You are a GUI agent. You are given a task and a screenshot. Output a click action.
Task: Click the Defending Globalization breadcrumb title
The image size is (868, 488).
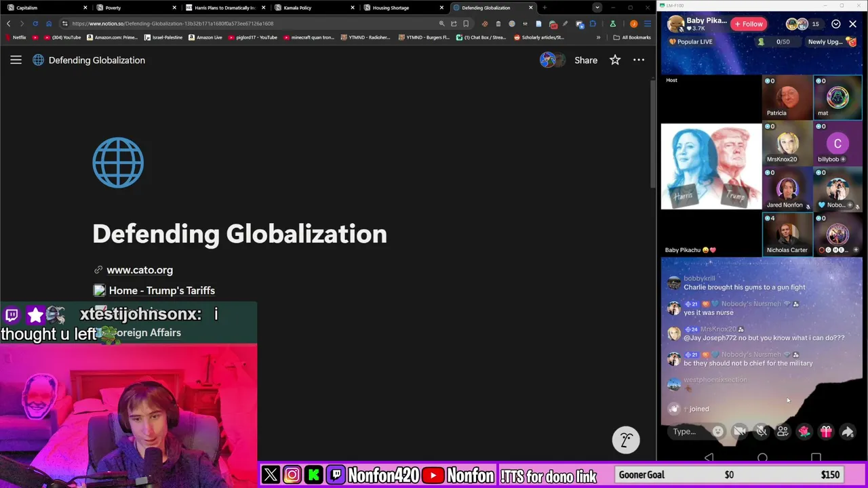pyautogui.click(x=97, y=60)
